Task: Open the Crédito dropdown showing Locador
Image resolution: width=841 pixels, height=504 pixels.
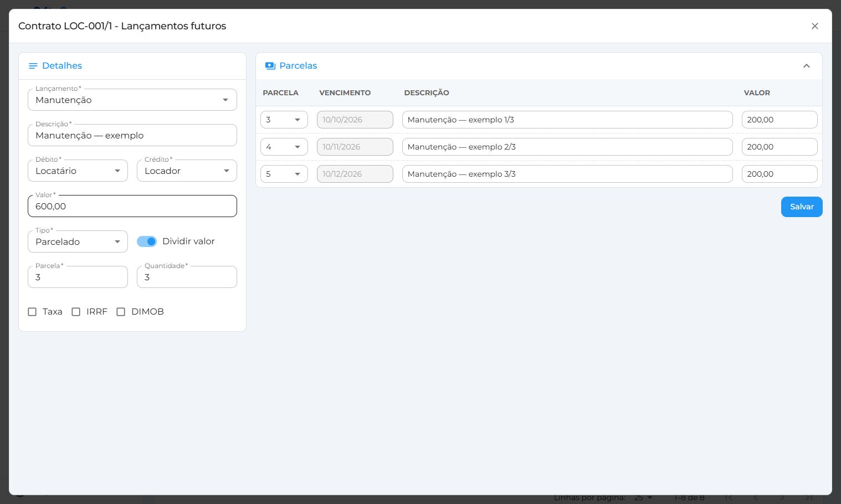Action: coord(187,171)
